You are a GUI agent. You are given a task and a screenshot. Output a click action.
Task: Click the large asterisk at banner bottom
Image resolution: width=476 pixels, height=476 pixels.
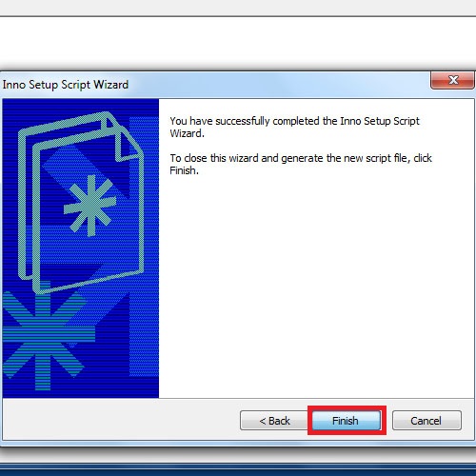point(45,338)
